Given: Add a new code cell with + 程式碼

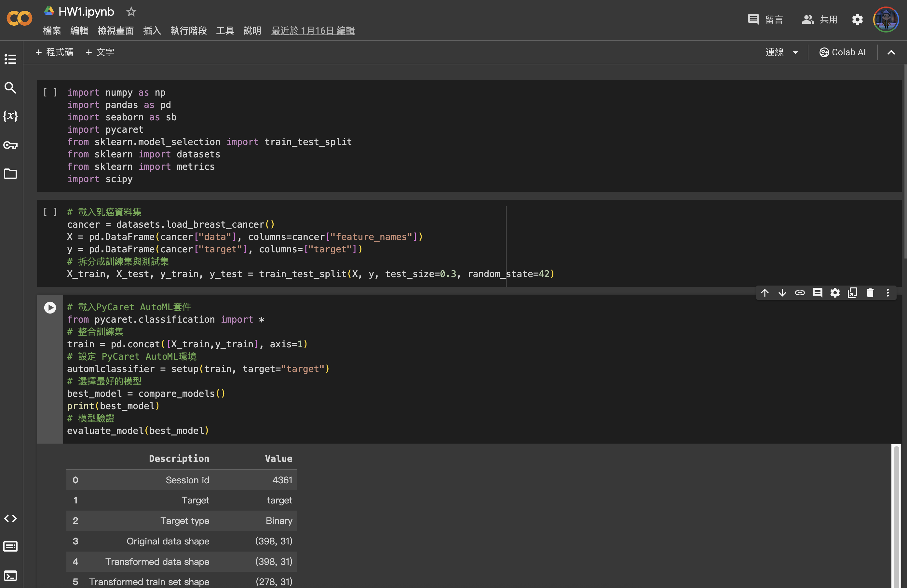Looking at the screenshot, I should 54,52.
